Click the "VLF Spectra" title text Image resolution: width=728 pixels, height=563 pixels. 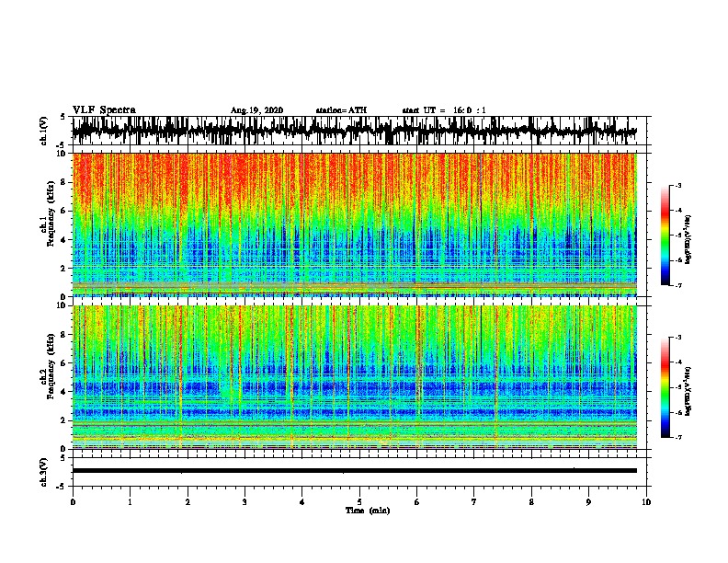104,110
